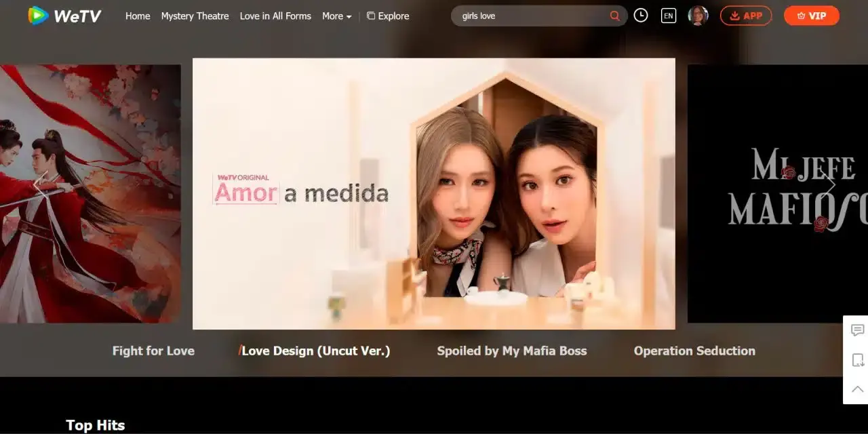868x434 pixels.
Task: Click the mobile download side icon
Action: pos(857,360)
